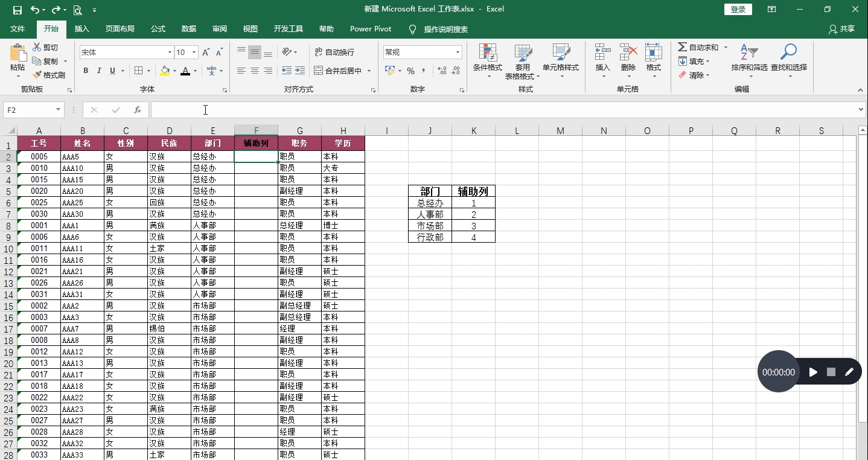Open the font color dropdown arrow
Screen dimensions: 868x460
196,71
